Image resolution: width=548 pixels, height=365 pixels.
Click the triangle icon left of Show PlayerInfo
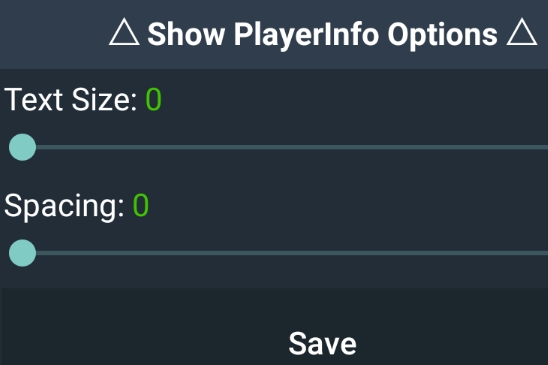pyautogui.click(x=124, y=34)
